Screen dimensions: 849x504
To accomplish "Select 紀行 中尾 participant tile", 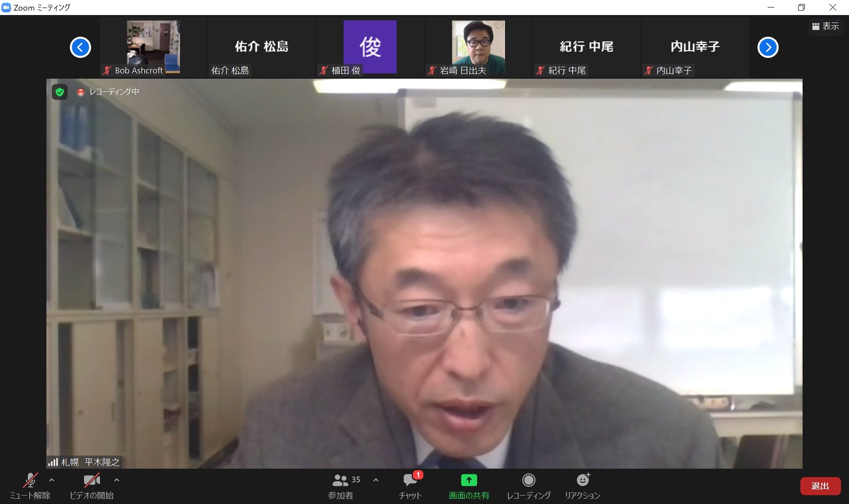I will point(586,47).
